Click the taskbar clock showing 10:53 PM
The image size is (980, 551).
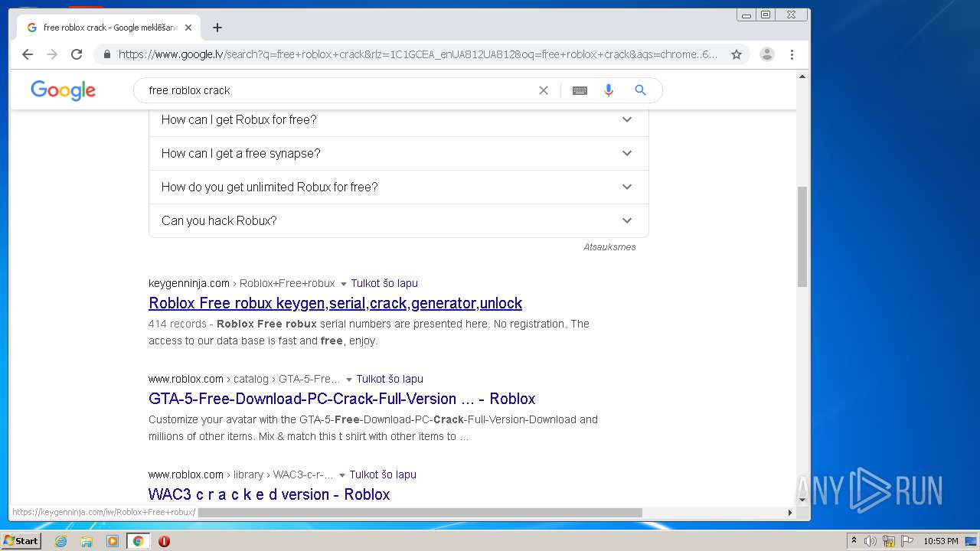click(x=940, y=541)
